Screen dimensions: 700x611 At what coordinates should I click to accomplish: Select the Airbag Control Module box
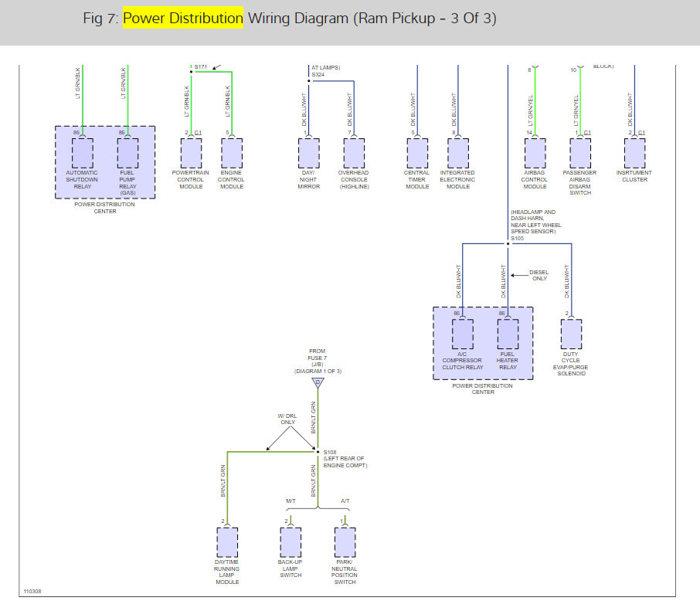pos(535,153)
